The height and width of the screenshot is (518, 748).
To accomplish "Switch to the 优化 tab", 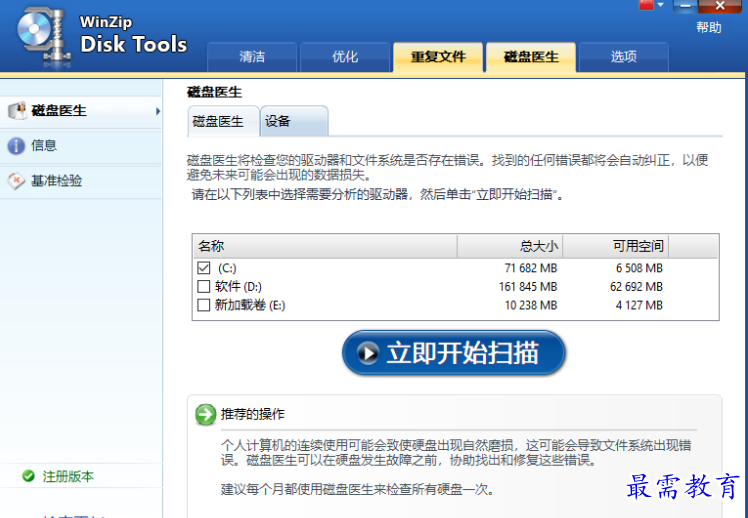I will click(345, 57).
